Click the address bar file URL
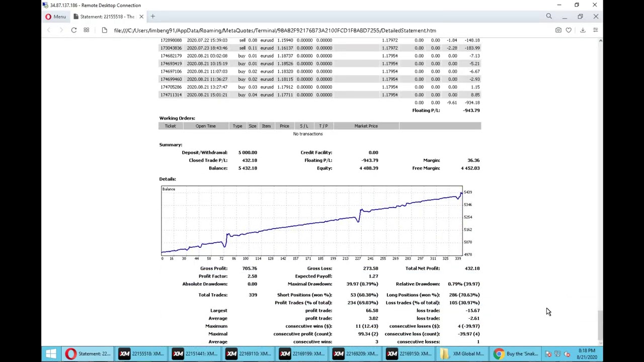644x362 pixels. tap(275, 31)
